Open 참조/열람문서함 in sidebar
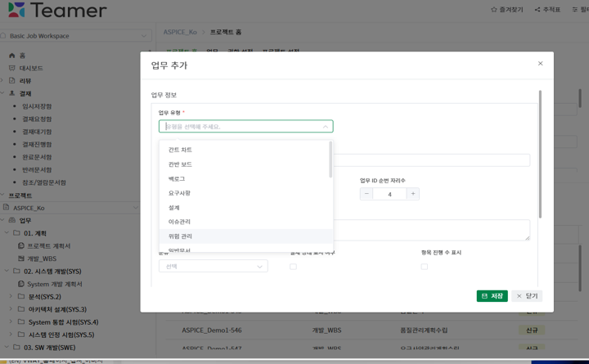The height and width of the screenshot is (364, 589). coord(44,182)
